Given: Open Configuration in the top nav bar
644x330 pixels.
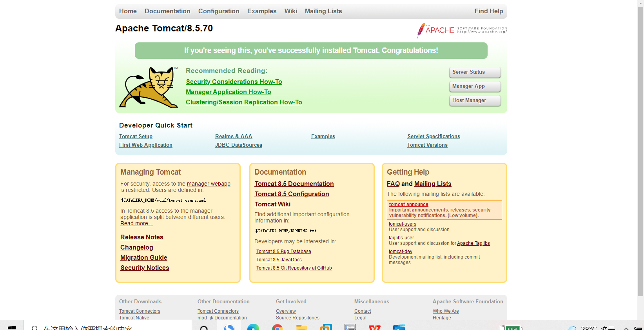Looking at the screenshot, I should (x=219, y=11).
